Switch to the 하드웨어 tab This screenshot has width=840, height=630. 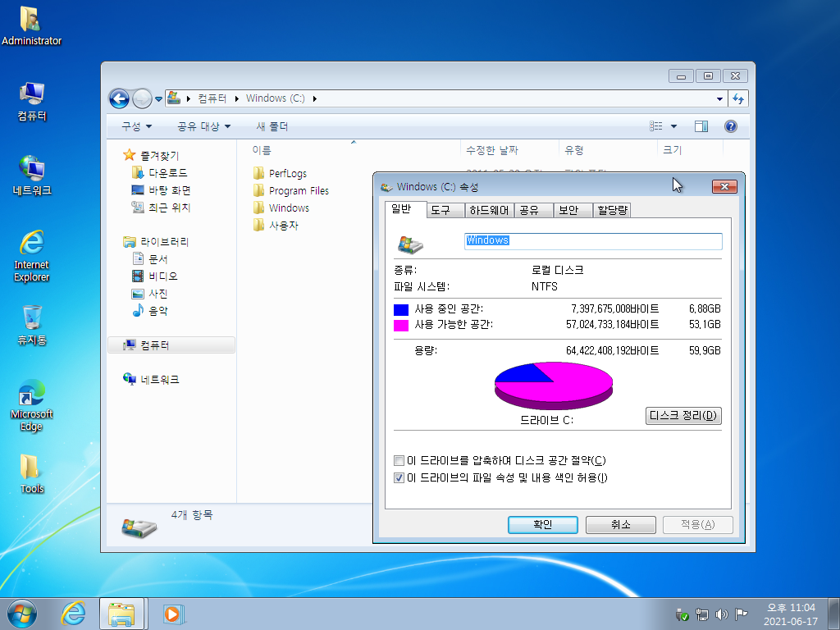tap(489, 210)
